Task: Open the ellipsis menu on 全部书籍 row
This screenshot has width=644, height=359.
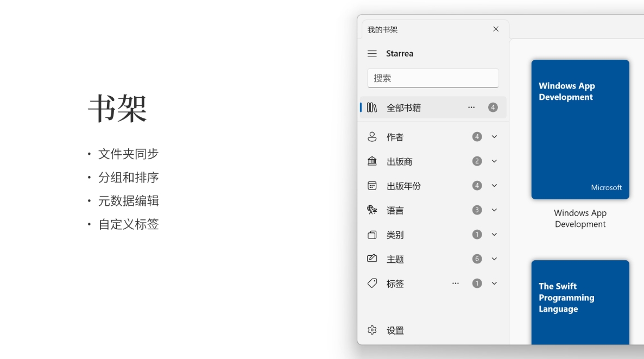Action: click(x=471, y=107)
